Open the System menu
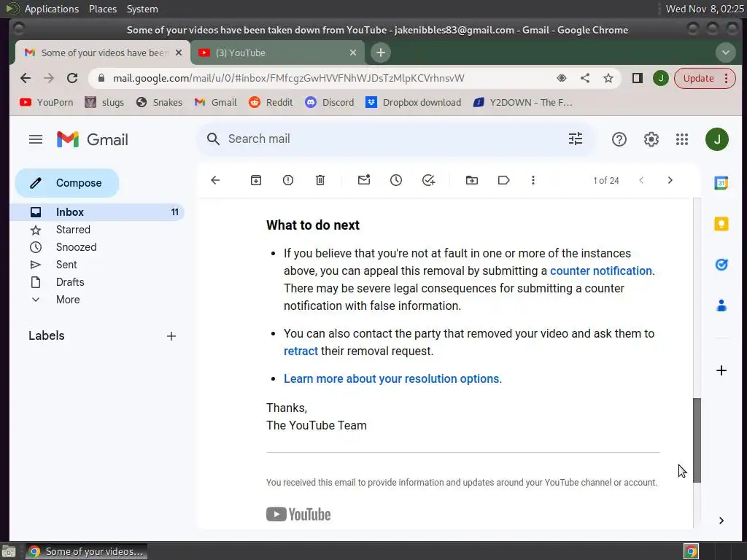The image size is (747, 560). tap(142, 9)
